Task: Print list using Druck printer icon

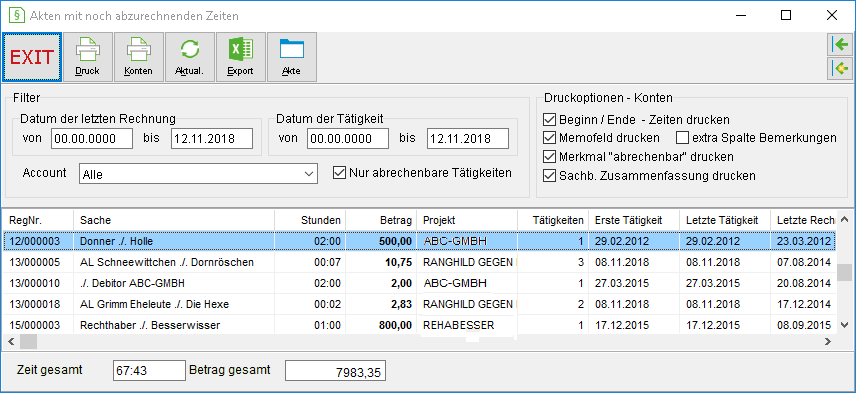Action: [88, 57]
